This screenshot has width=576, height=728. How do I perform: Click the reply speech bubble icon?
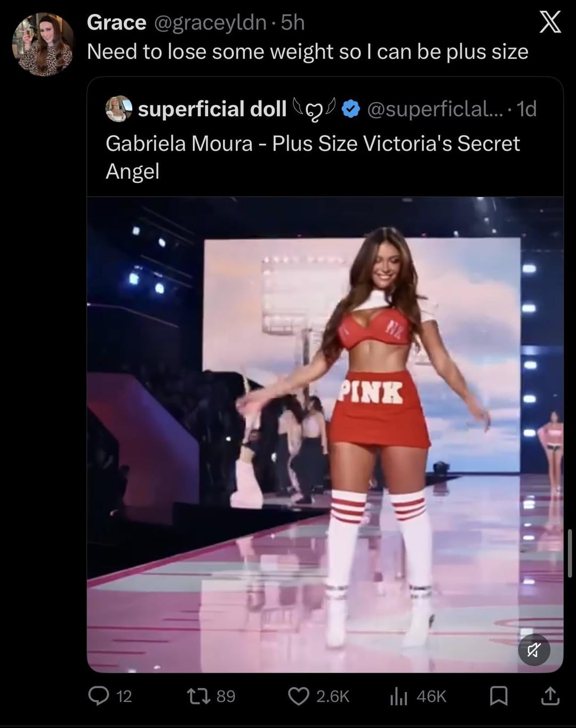(99, 695)
